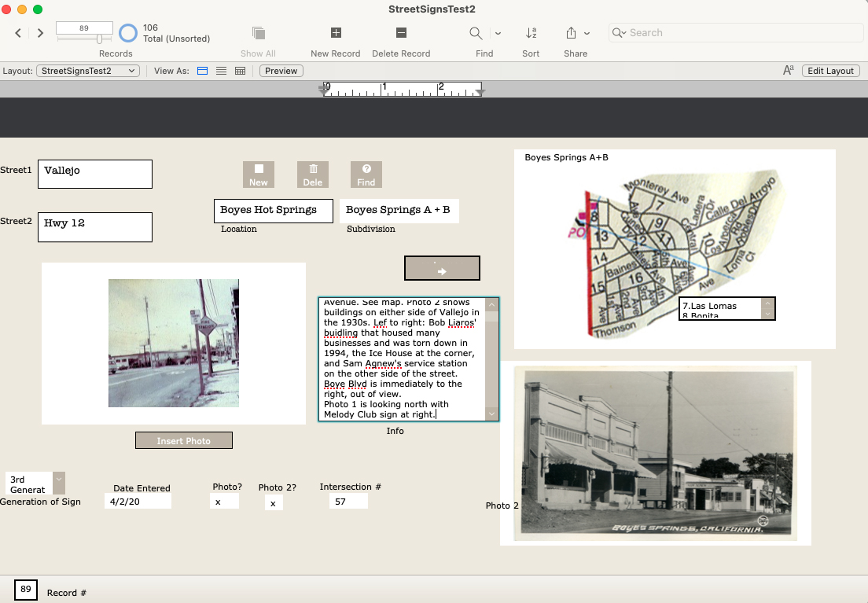Click the Preview button
The image size is (868, 603).
pyautogui.click(x=281, y=71)
